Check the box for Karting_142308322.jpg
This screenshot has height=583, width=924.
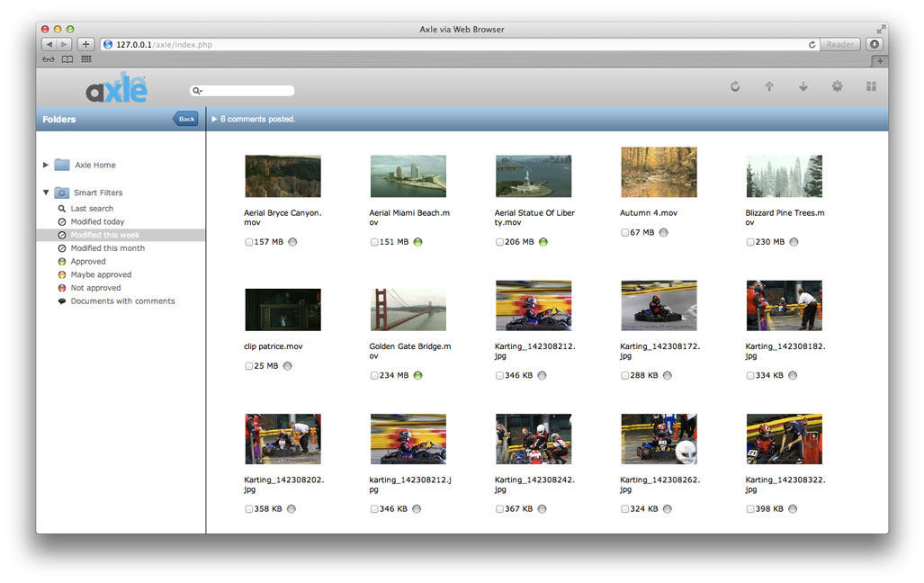750,509
